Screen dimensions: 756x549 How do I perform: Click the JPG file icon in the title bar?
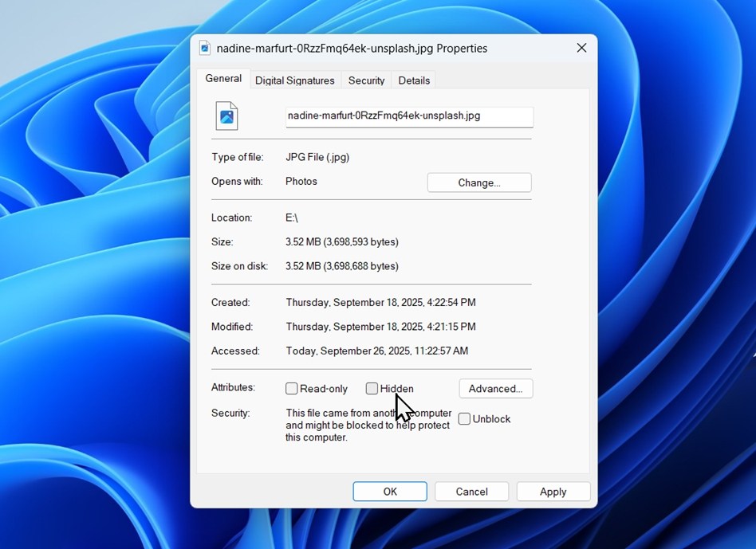(x=205, y=48)
